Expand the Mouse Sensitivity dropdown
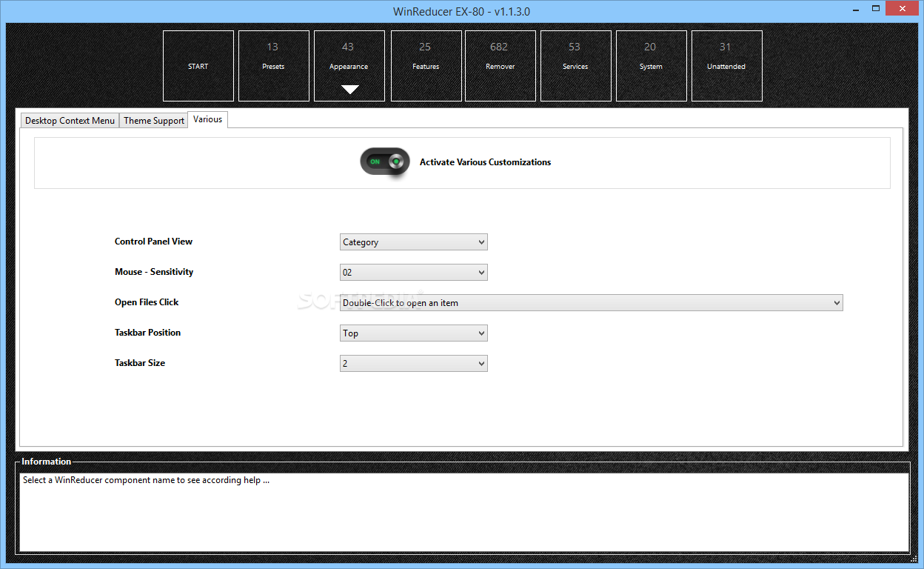The height and width of the screenshot is (569, 924). point(414,273)
